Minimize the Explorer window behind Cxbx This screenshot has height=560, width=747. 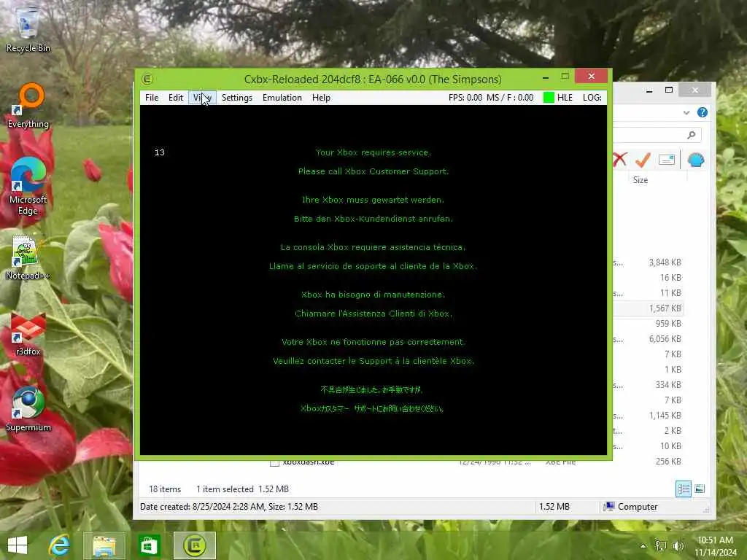pyautogui.click(x=649, y=90)
